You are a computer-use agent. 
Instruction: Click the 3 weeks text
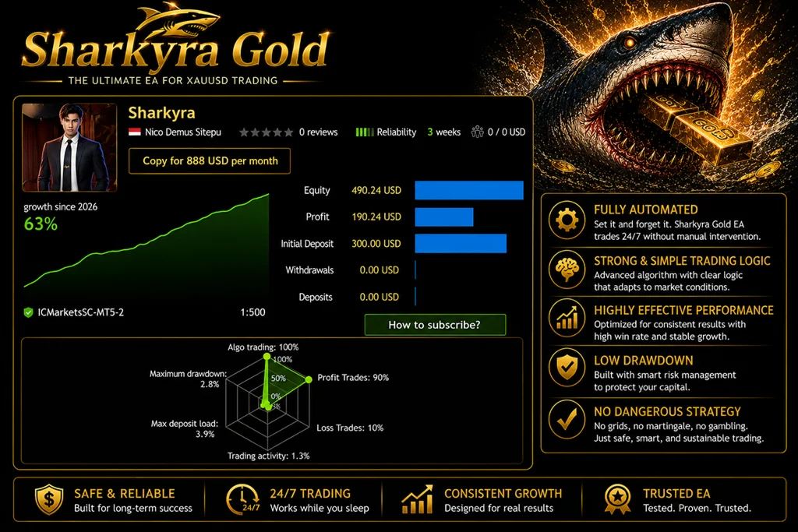[443, 132]
